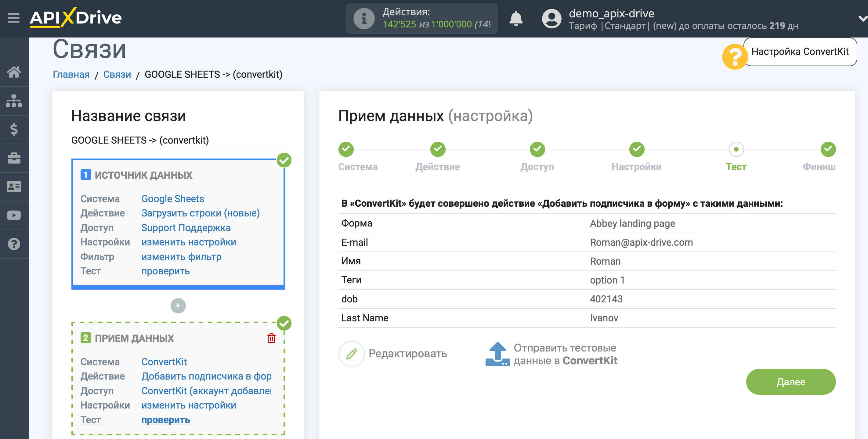The image size is (868, 439).
Task: Open connections sitemap icon in sidebar
Action: point(14,101)
